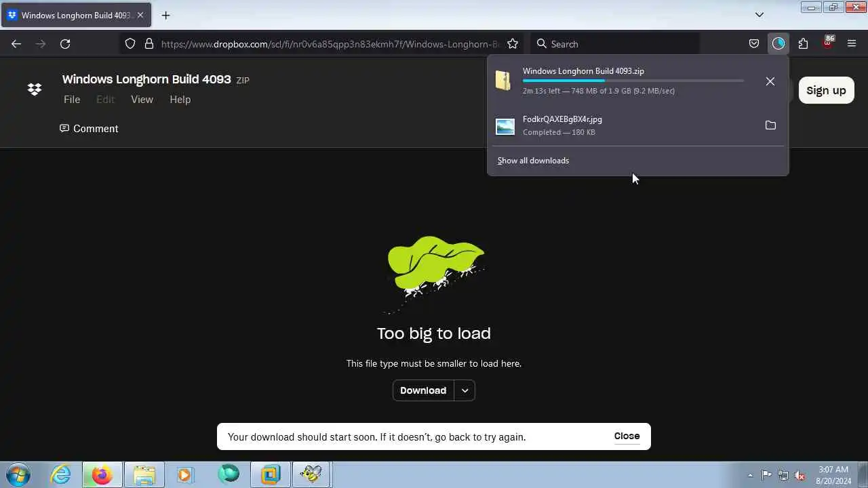The width and height of the screenshot is (868, 488).
Task: Show hidden system tray icons arrow
Action: coord(750,475)
